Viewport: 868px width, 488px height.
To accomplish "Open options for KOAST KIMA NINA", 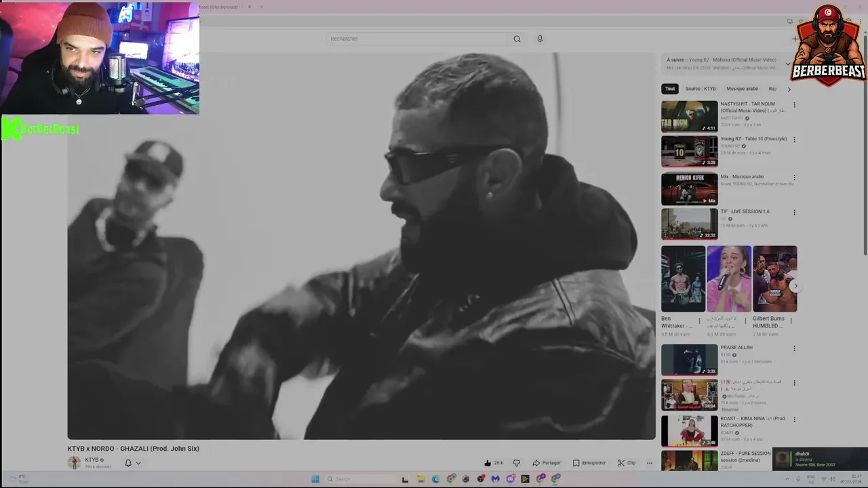I will click(794, 420).
